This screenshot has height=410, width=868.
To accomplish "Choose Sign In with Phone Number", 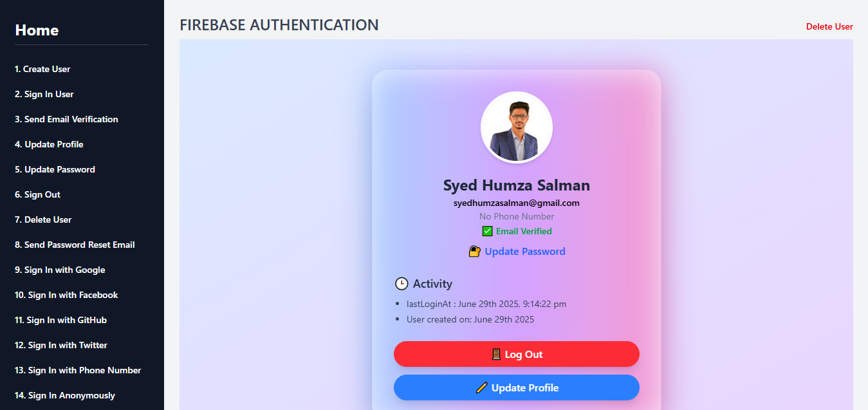I will [77, 370].
